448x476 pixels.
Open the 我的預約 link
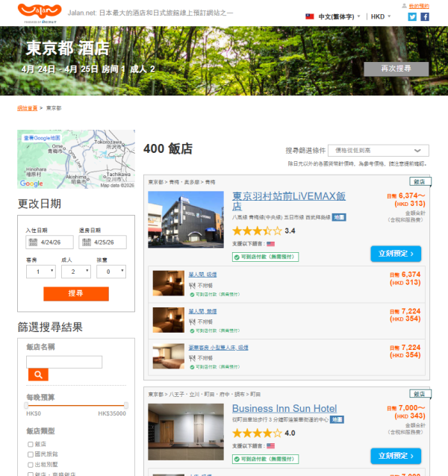tap(419, 6)
